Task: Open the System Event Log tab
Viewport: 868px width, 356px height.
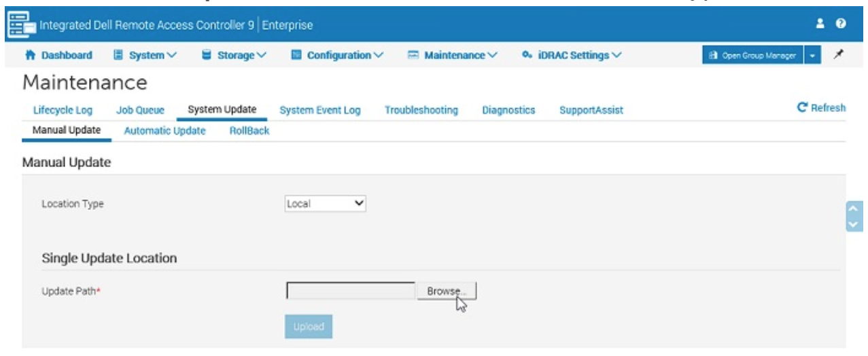Action: tap(320, 110)
